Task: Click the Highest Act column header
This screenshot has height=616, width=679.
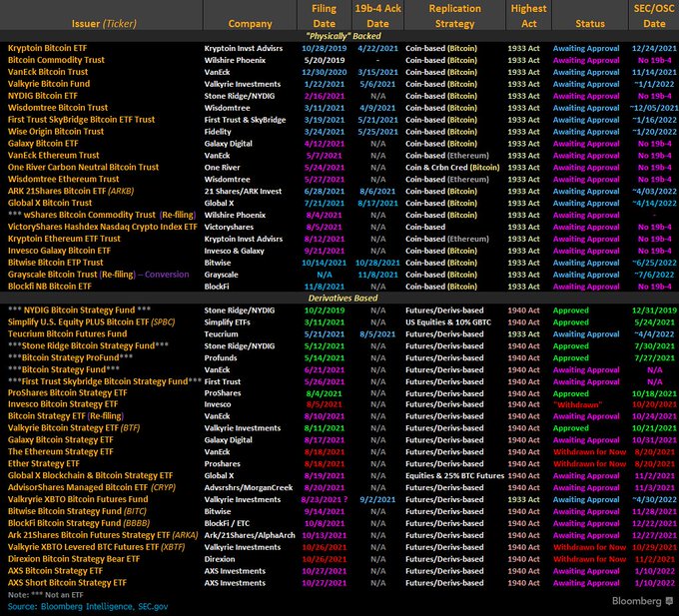Action: point(529,16)
